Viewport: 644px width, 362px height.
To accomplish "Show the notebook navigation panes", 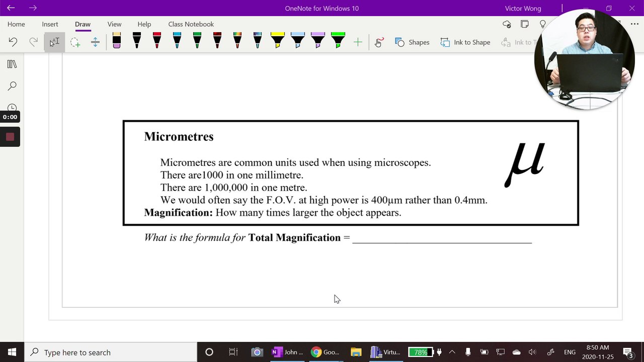I will tap(12, 64).
